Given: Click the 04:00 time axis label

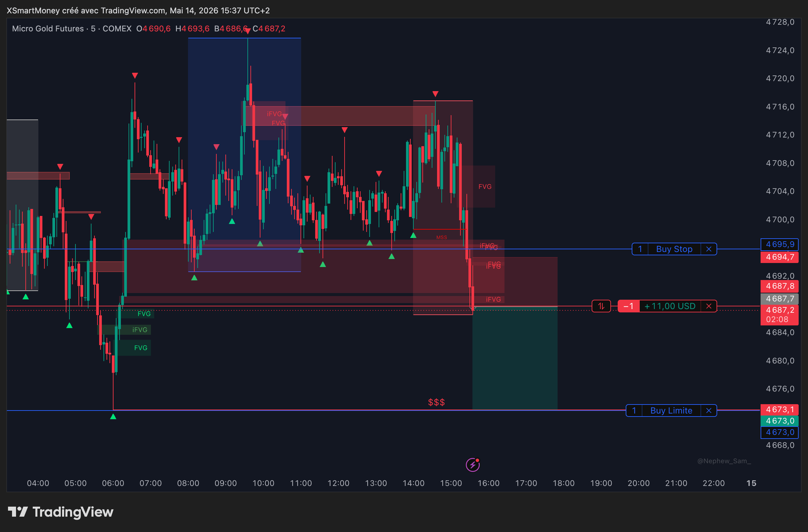Looking at the screenshot, I should pos(38,483).
